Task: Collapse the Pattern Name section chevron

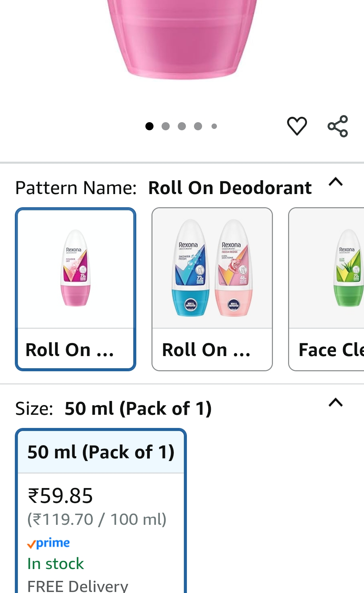Action: point(335,182)
